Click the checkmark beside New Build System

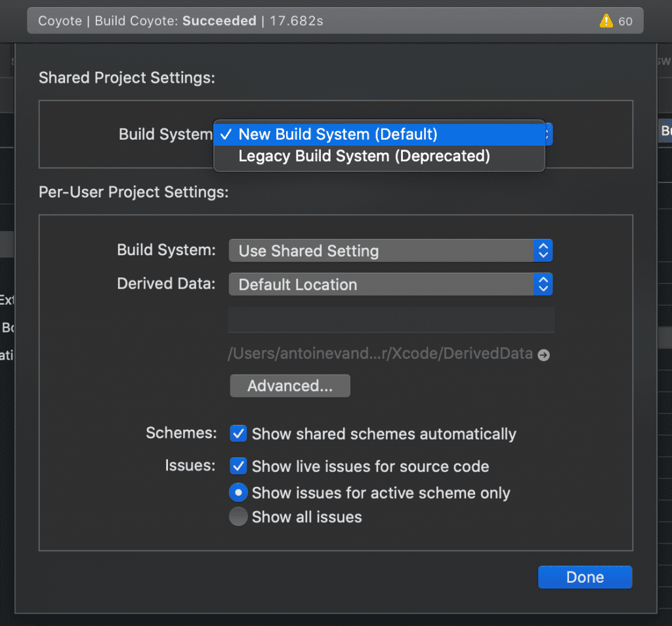click(226, 134)
